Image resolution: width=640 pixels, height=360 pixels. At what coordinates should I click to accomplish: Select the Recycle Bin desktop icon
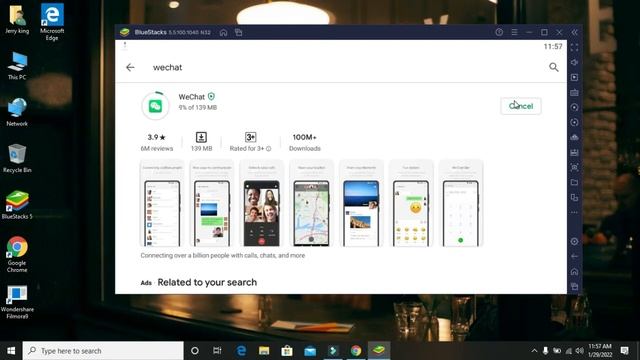(x=17, y=158)
